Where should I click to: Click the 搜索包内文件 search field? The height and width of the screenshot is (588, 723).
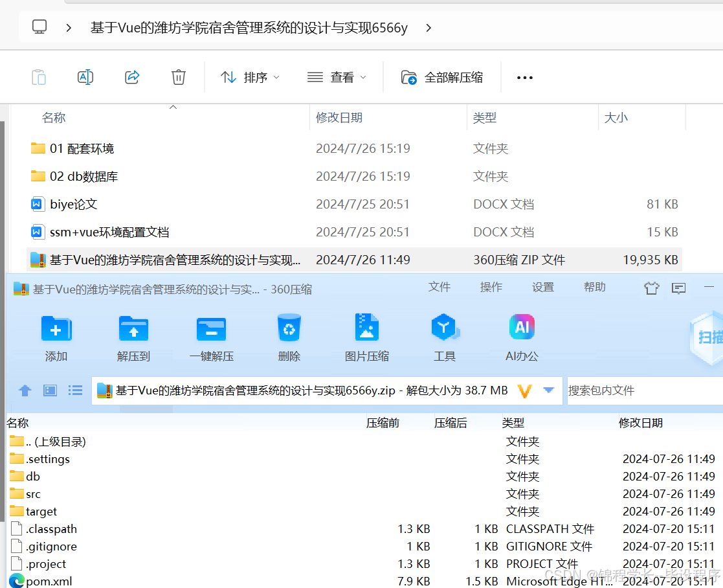click(645, 390)
